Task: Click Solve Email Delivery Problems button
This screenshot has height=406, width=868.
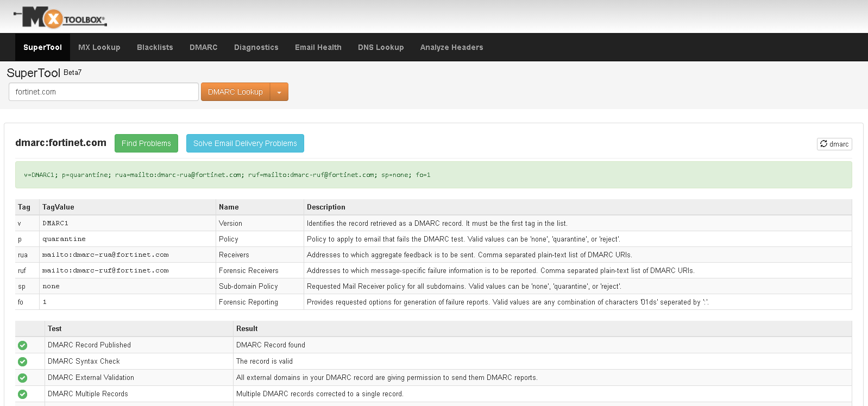Action: (x=245, y=143)
